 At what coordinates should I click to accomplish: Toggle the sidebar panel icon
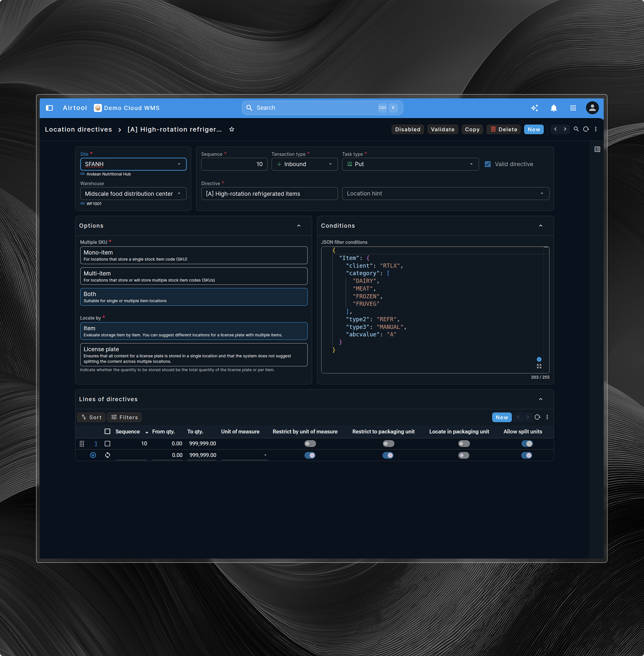pos(49,108)
